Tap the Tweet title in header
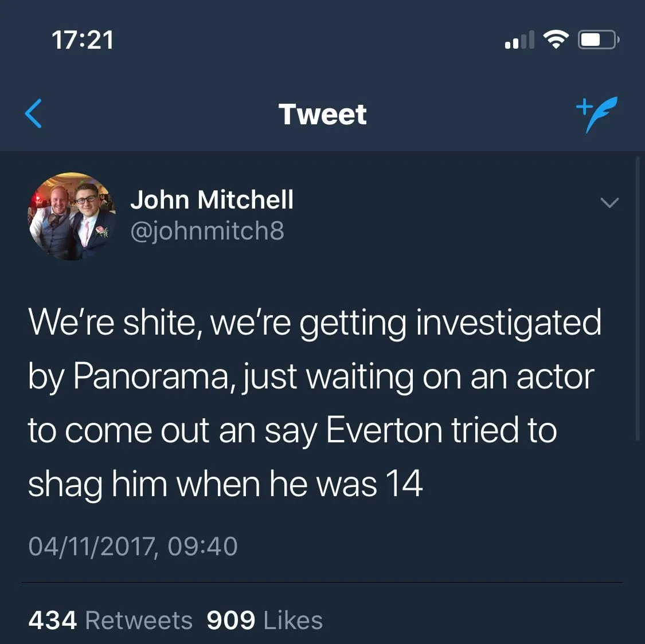Viewport: 645px width, 644px height. click(x=322, y=114)
